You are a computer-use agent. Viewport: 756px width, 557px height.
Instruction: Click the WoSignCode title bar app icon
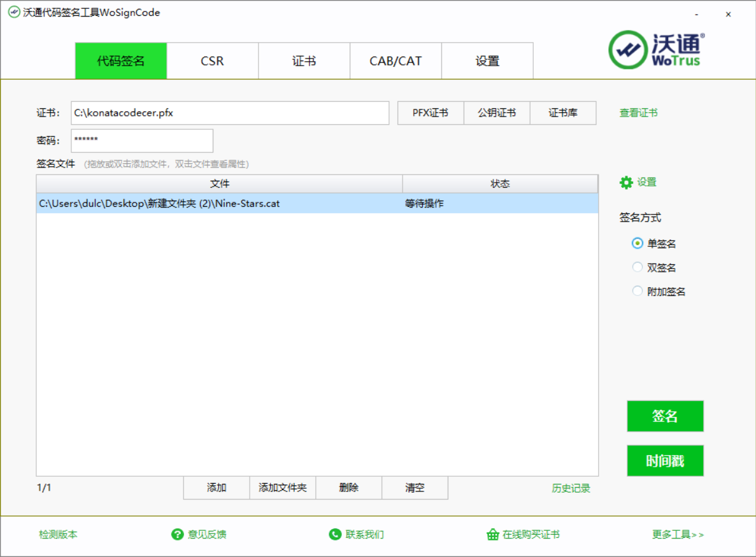tap(14, 12)
